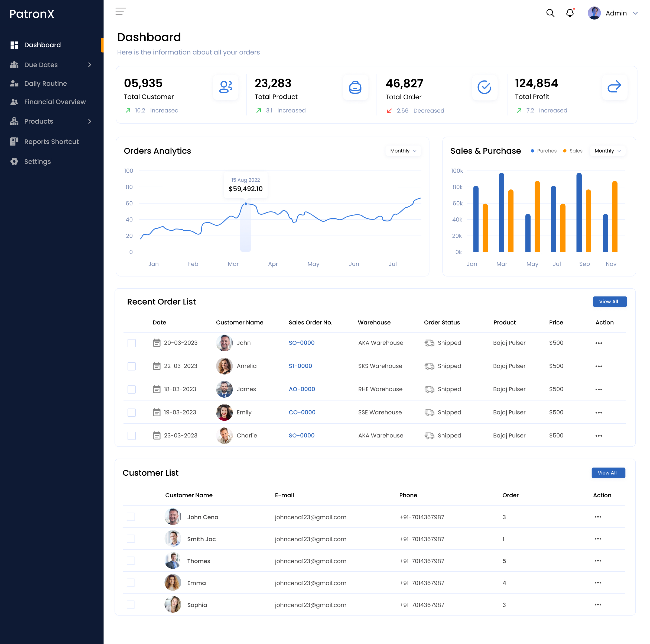Click View All for Recent Order List
This screenshot has height=644, width=650.
pyautogui.click(x=610, y=302)
